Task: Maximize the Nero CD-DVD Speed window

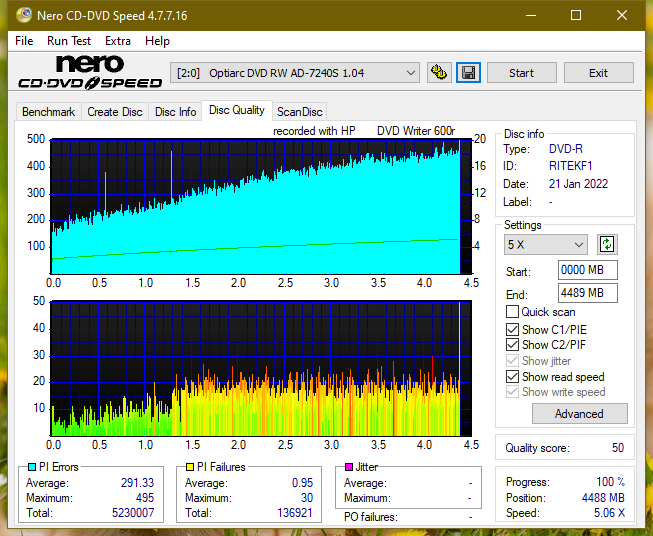Action: coord(576,15)
